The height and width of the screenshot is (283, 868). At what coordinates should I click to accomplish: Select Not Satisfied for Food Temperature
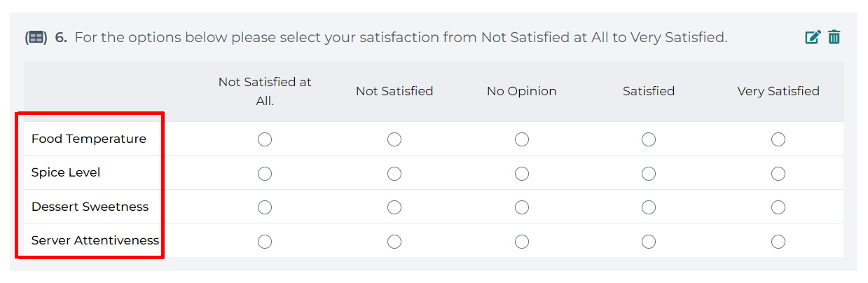pyautogui.click(x=394, y=139)
